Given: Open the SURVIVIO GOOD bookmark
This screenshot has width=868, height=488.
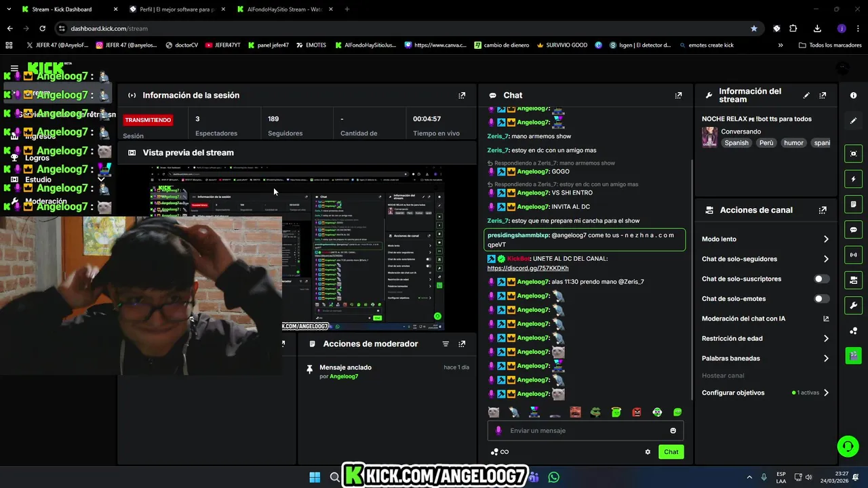Looking at the screenshot, I should 562,45.
